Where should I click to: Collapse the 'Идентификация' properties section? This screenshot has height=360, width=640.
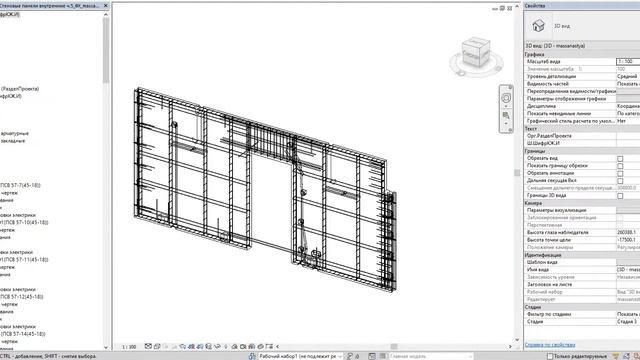pos(582,255)
